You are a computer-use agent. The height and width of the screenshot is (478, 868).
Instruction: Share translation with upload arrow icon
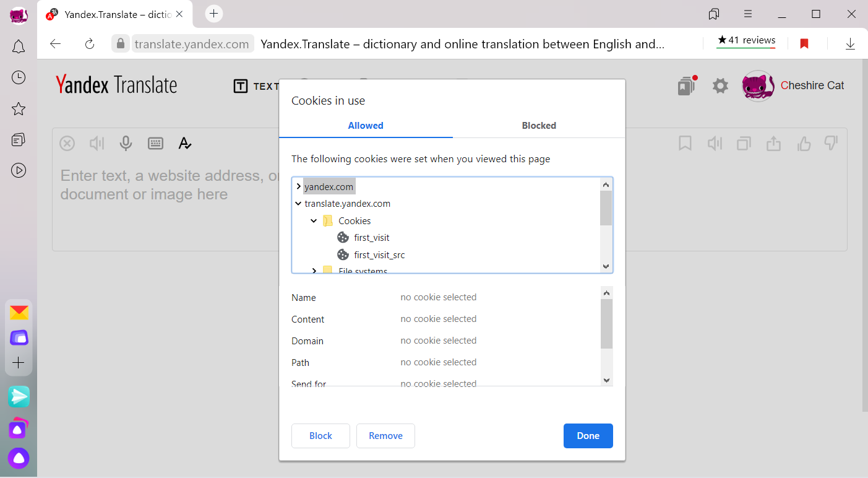click(x=773, y=144)
